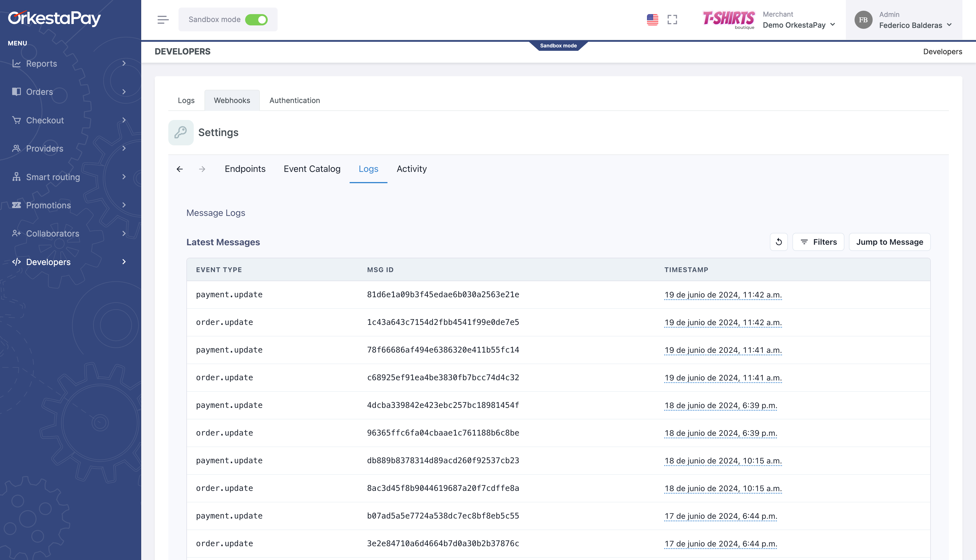The width and height of the screenshot is (976, 560).
Task: Click the MSG ID column header
Action: 380,270
